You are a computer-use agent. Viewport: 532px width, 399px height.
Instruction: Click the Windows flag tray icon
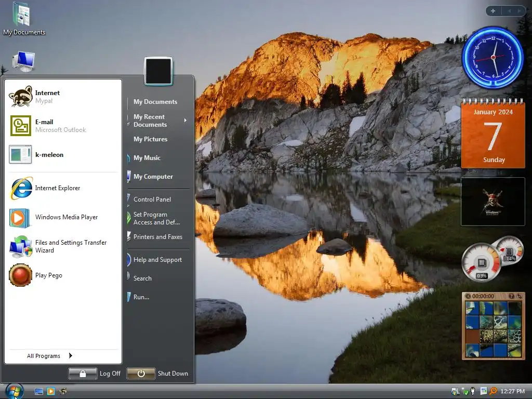point(455,392)
